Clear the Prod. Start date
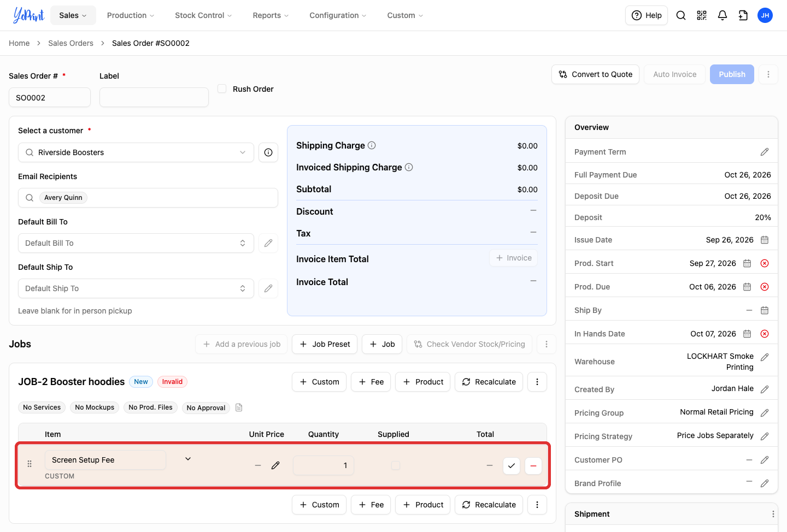The image size is (787, 532). click(765, 263)
